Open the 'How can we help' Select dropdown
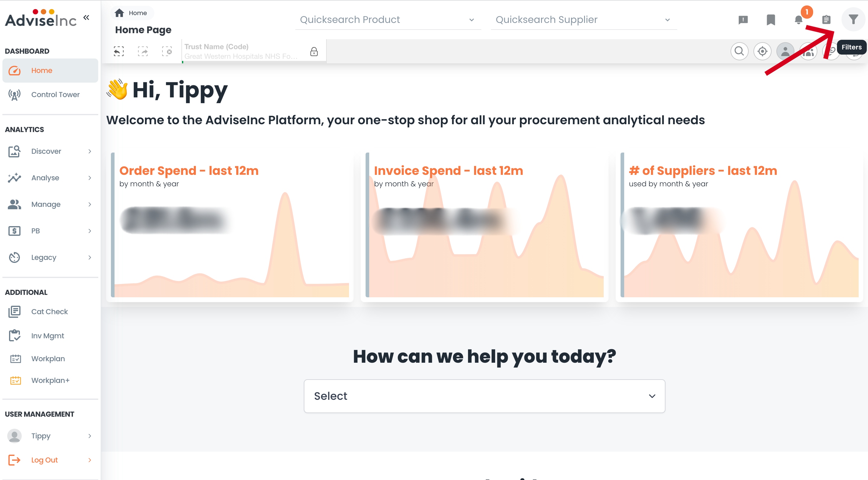The image size is (868, 480). (484, 396)
